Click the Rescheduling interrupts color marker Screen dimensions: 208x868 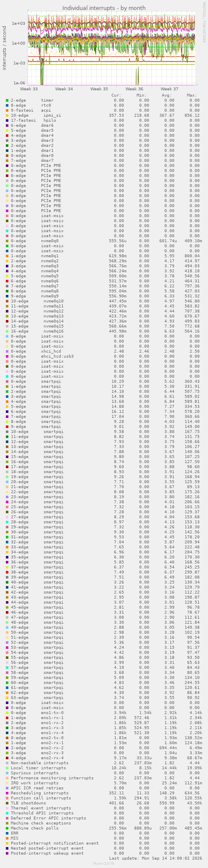[7, 793]
